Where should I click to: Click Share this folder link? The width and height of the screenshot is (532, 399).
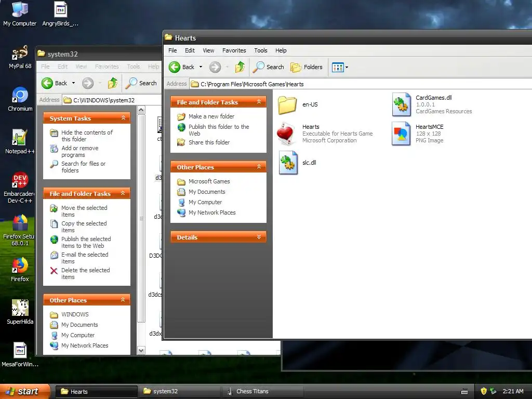point(209,142)
